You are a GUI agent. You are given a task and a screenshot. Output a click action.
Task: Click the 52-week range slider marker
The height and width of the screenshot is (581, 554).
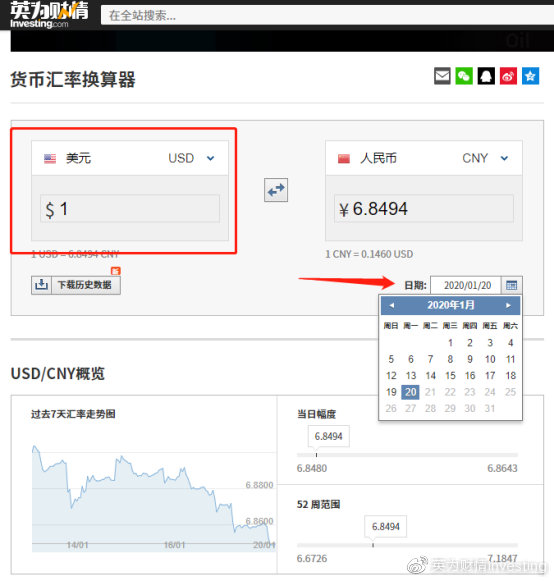tap(373, 545)
